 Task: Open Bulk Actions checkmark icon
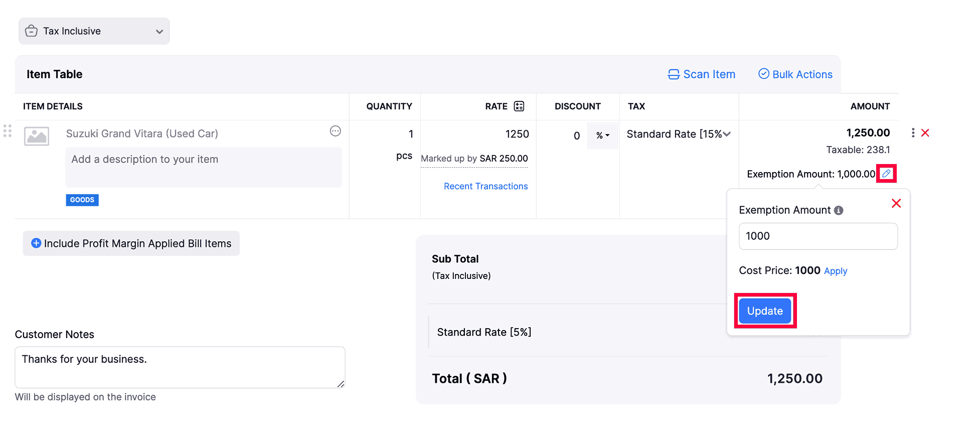point(763,74)
